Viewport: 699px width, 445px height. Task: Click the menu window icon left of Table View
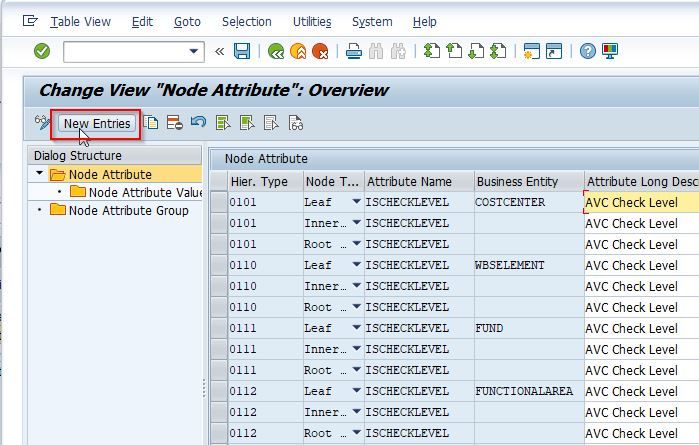(30, 21)
